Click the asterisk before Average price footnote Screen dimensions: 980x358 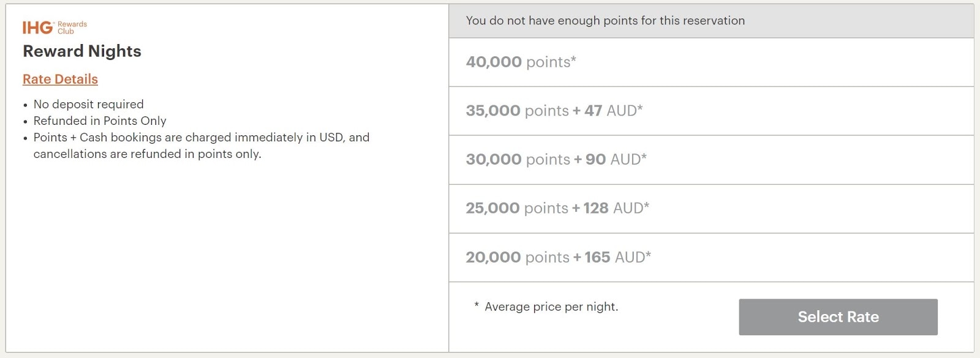pos(477,305)
